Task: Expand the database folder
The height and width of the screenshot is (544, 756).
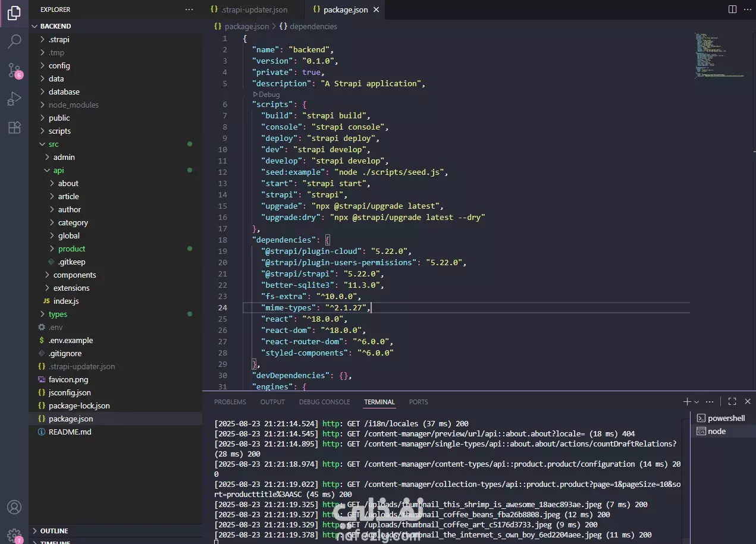Action: point(115,92)
